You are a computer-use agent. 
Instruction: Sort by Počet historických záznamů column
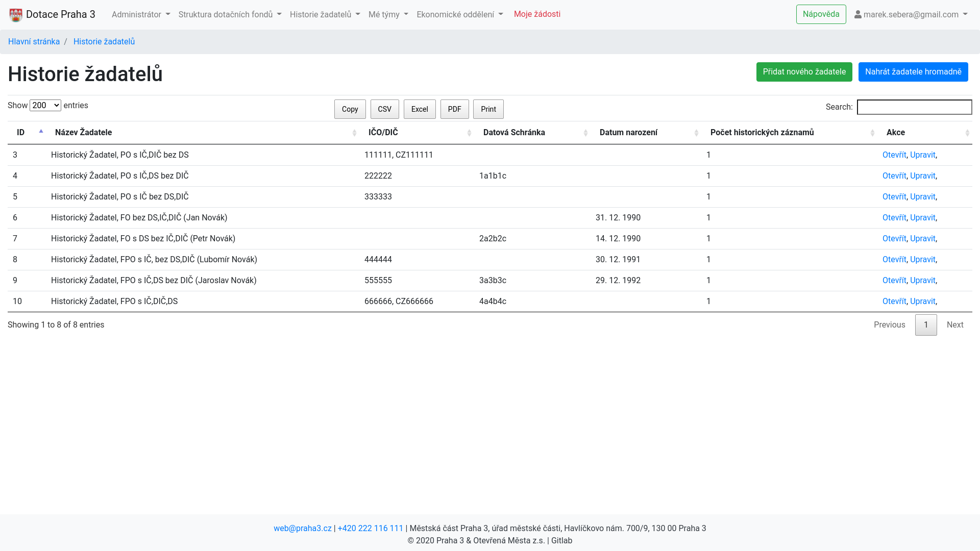[x=762, y=133]
